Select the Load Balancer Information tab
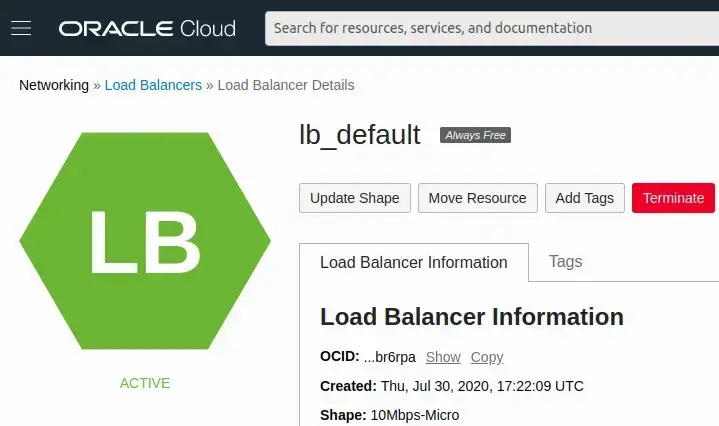 pos(413,262)
